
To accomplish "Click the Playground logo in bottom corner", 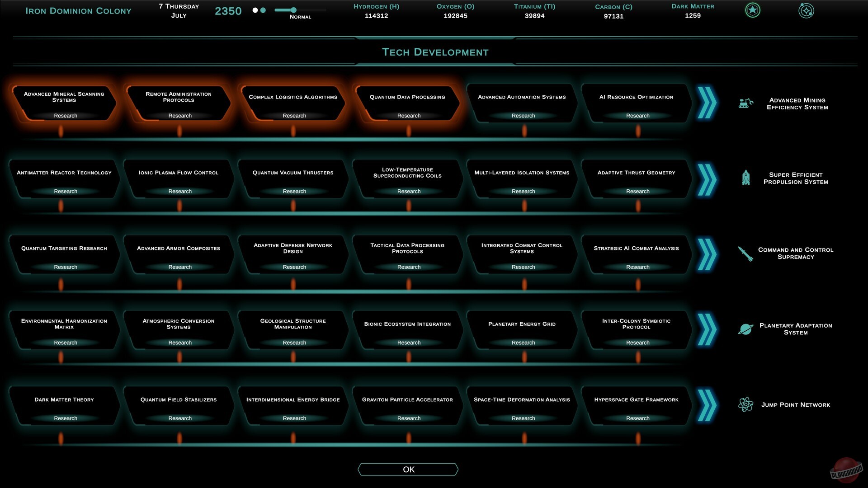I will pos(846,471).
